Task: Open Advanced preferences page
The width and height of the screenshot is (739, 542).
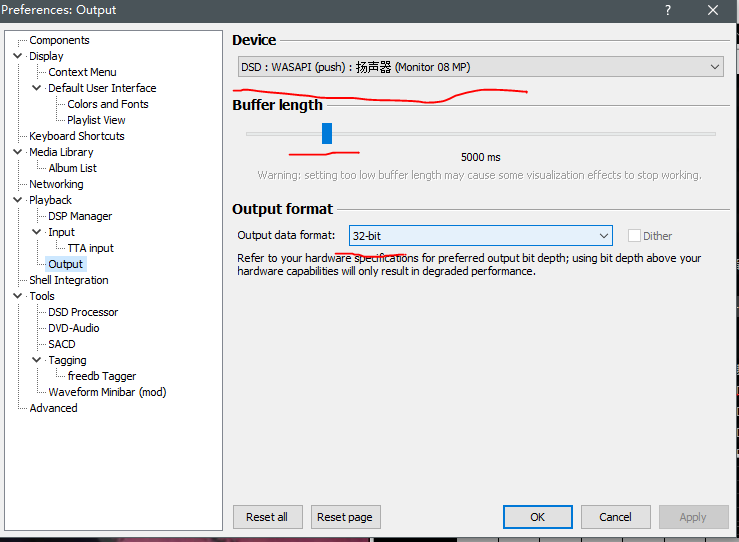Action: tap(53, 408)
